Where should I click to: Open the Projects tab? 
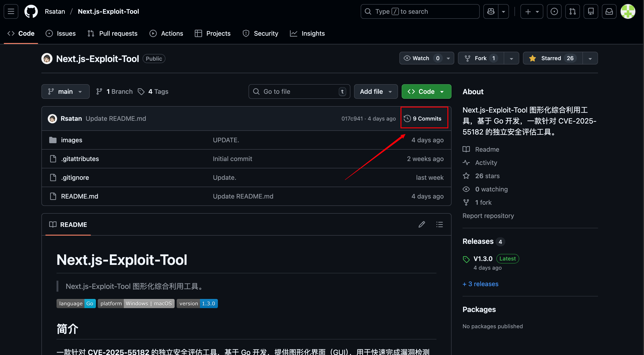(213, 33)
